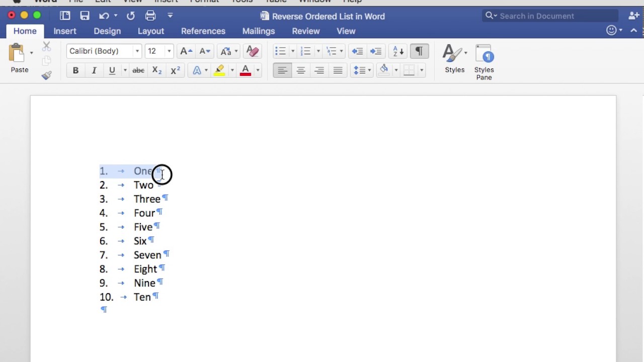The width and height of the screenshot is (644, 362).
Task: Click the word Seven in the list
Action: coord(147,255)
